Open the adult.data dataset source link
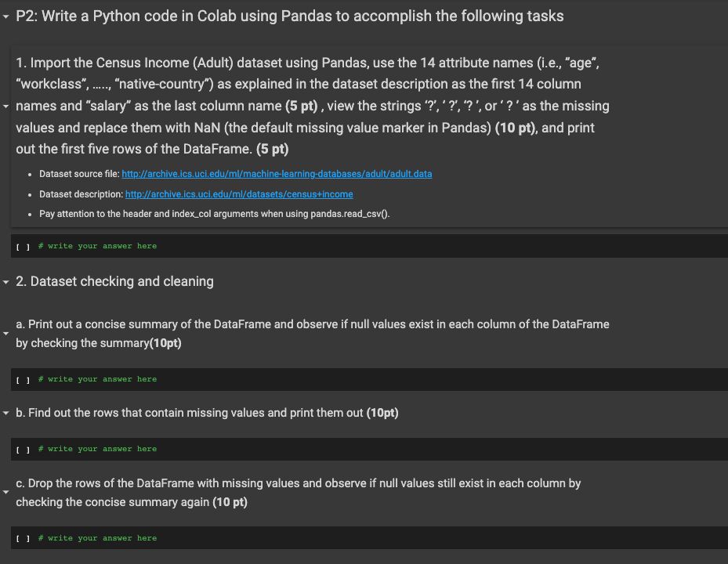Image resolution: width=728 pixels, height=564 pixels. 277,174
